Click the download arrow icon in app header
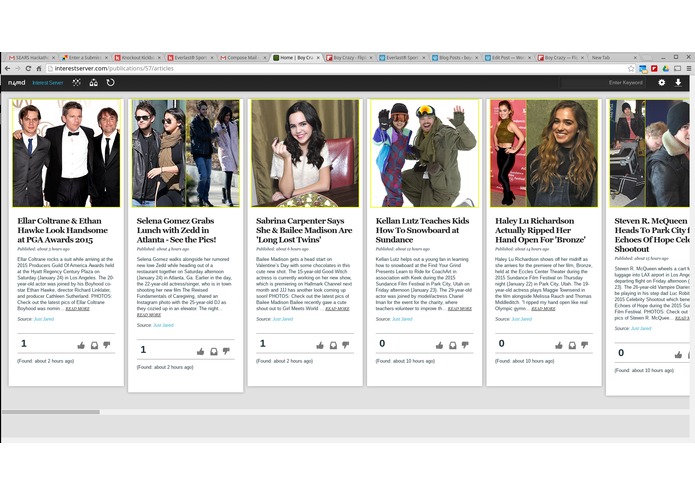 coord(678,82)
